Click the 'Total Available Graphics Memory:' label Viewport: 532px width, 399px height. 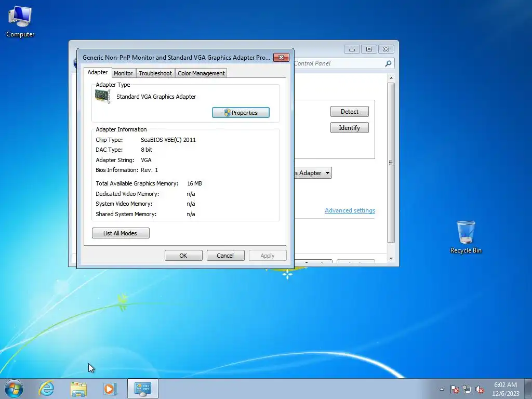[137, 183]
